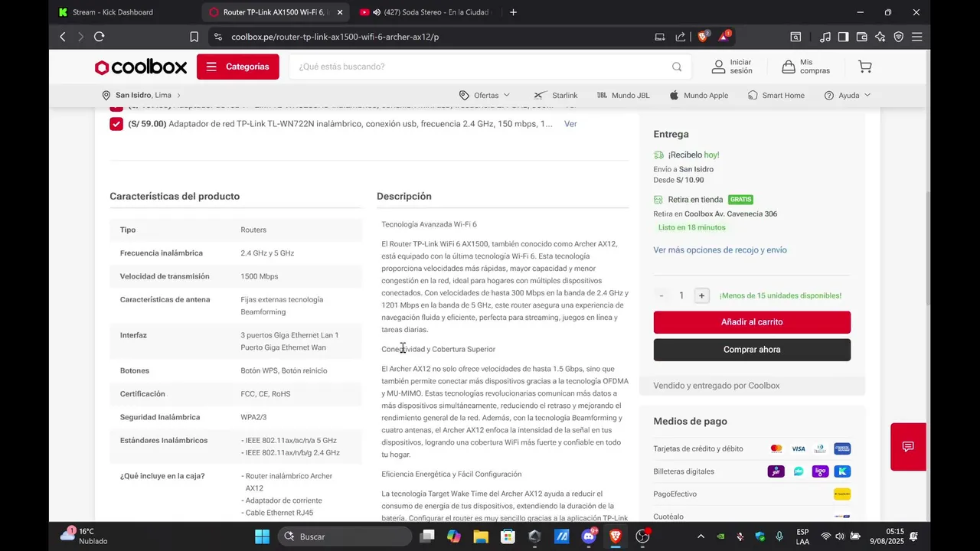Open Smart Home menu item

point(776,96)
